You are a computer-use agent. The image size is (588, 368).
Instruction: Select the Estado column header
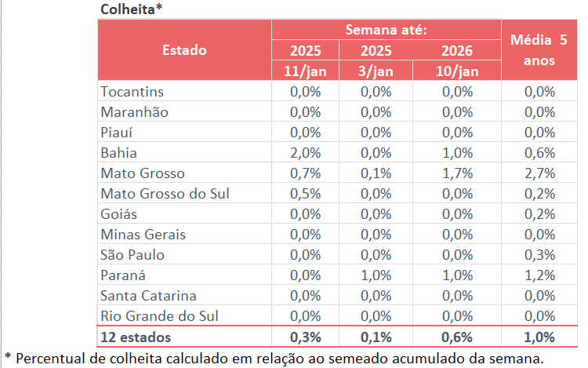coord(184,50)
